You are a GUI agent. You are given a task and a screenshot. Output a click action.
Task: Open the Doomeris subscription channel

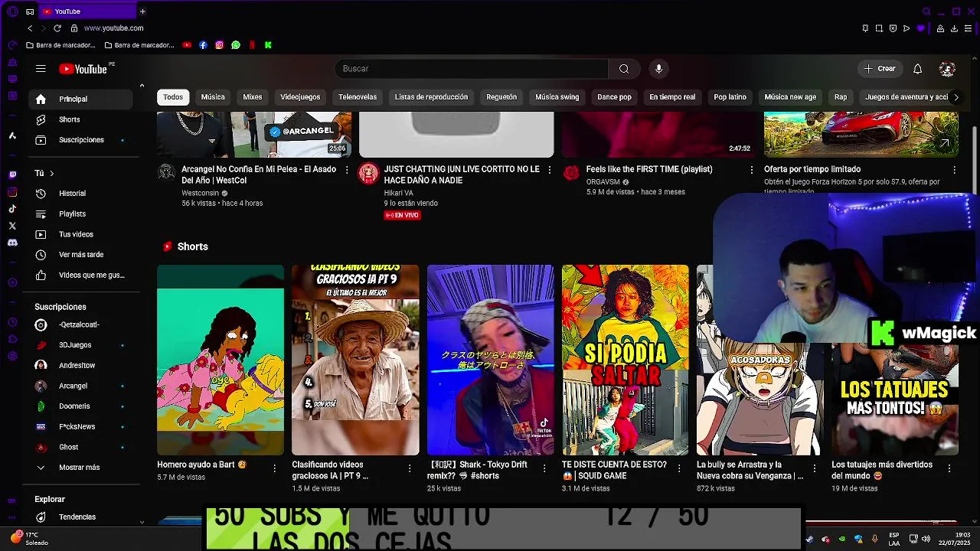click(x=80, y=406)
